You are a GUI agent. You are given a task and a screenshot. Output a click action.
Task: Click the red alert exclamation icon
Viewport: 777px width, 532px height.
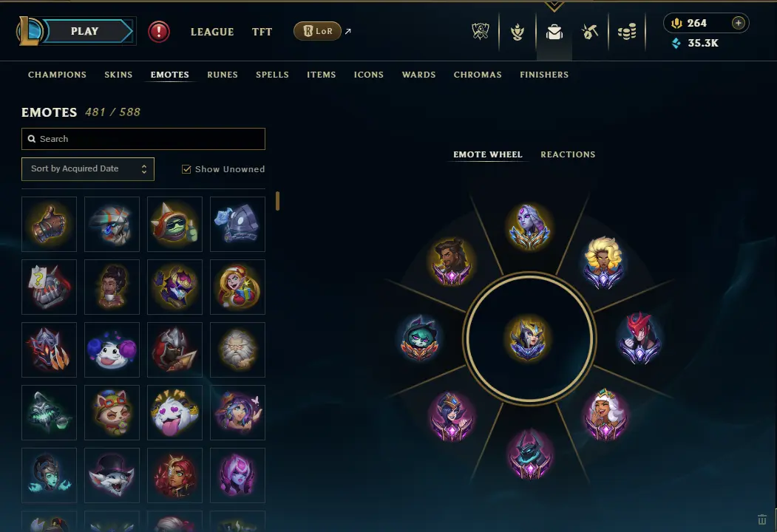click(x=158, y=32)
